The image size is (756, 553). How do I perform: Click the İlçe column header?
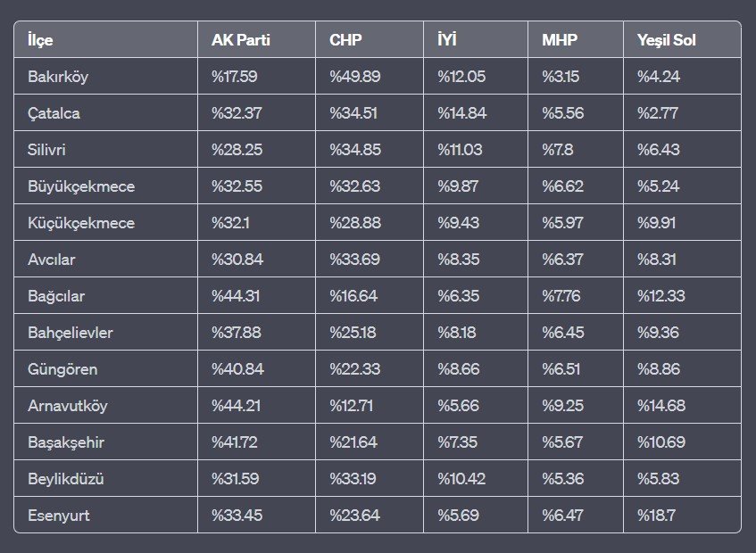40,40
